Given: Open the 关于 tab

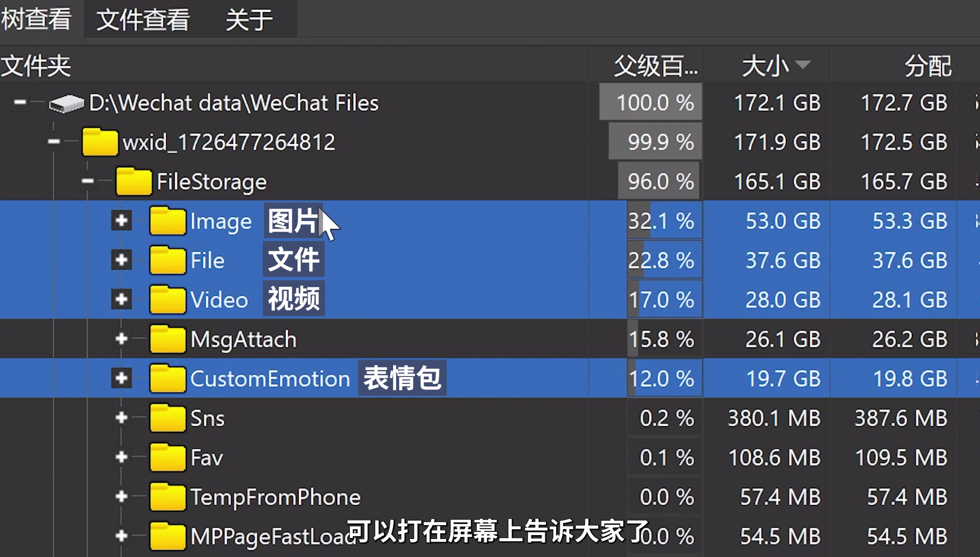Looking at the screenshot, I should point(249,20).
